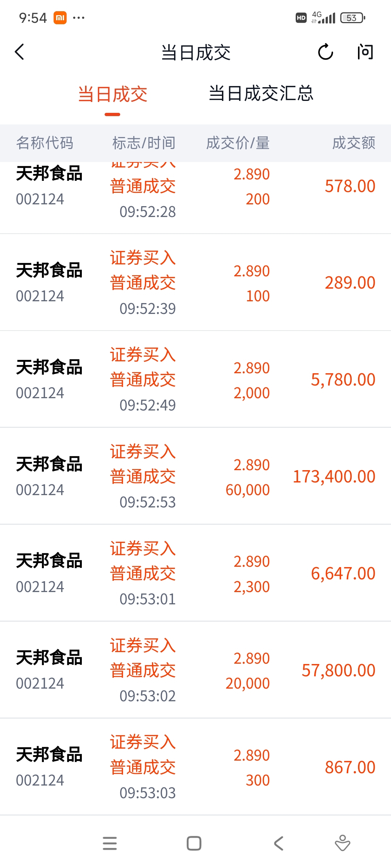Screen dimensions: 391x868
Task: Tap the Android home square button
Action: pos(194,843)
